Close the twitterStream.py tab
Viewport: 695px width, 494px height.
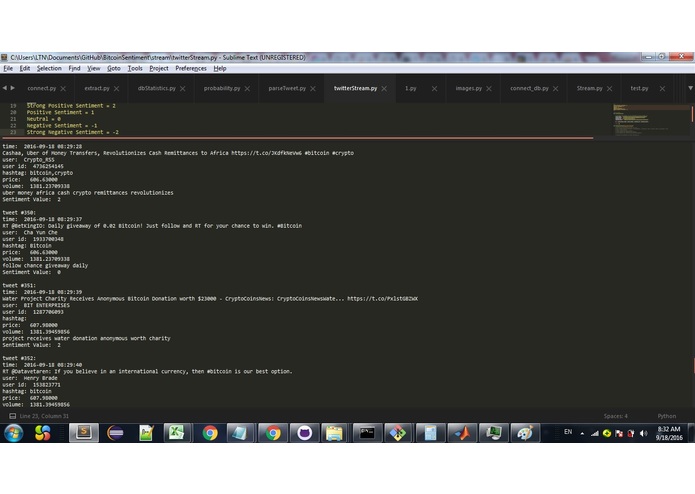pyautogui.click(x=384, y=89)
